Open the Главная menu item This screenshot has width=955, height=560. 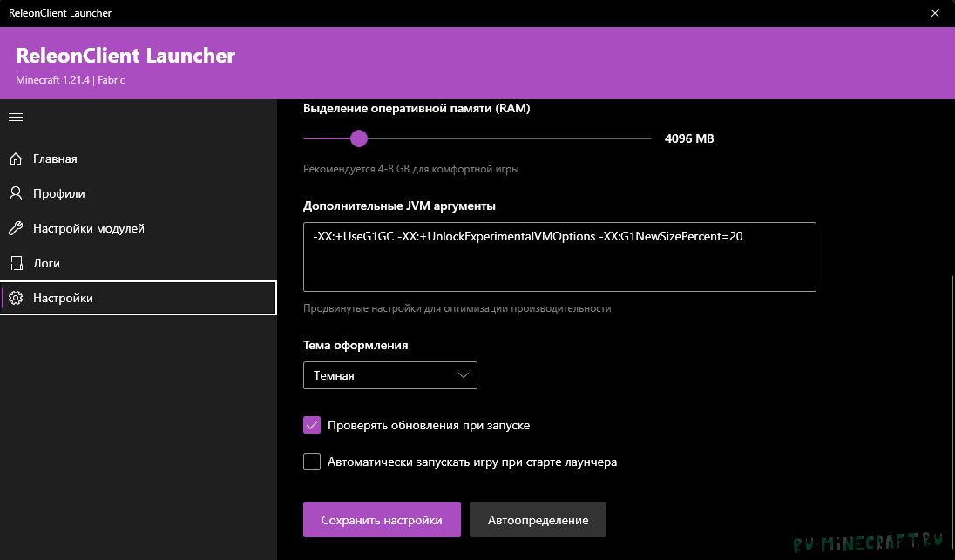point(56,159)
